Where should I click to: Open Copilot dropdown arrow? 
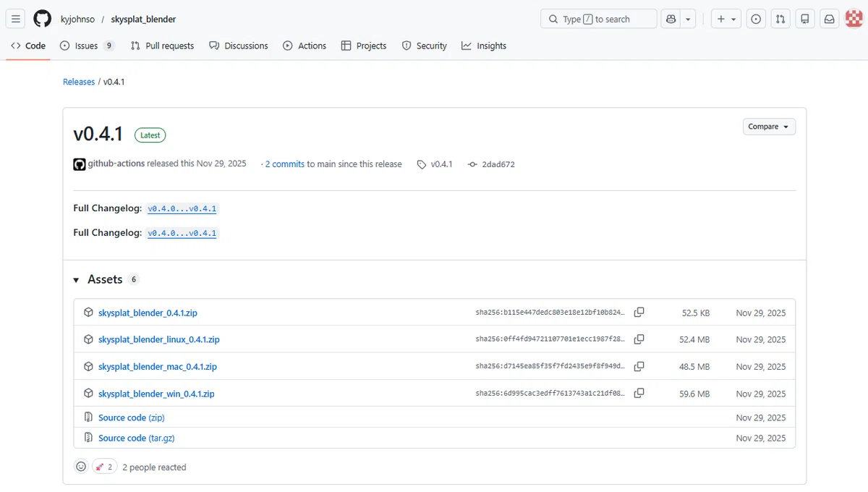(x=689, y=19)
